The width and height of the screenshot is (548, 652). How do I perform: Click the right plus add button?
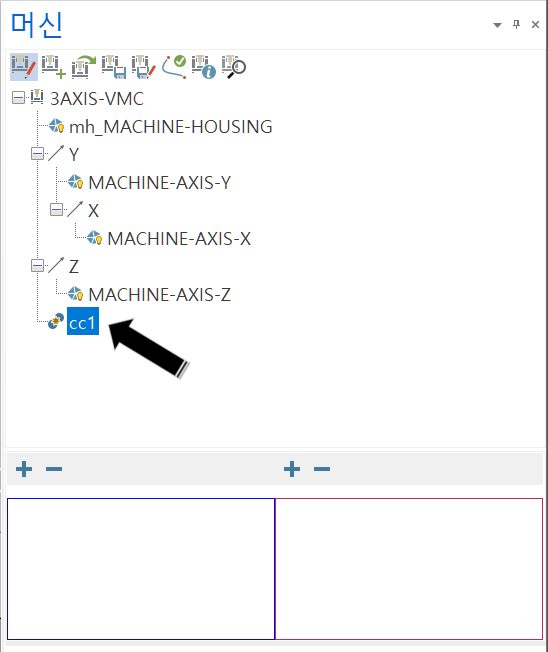coord(292,469)
